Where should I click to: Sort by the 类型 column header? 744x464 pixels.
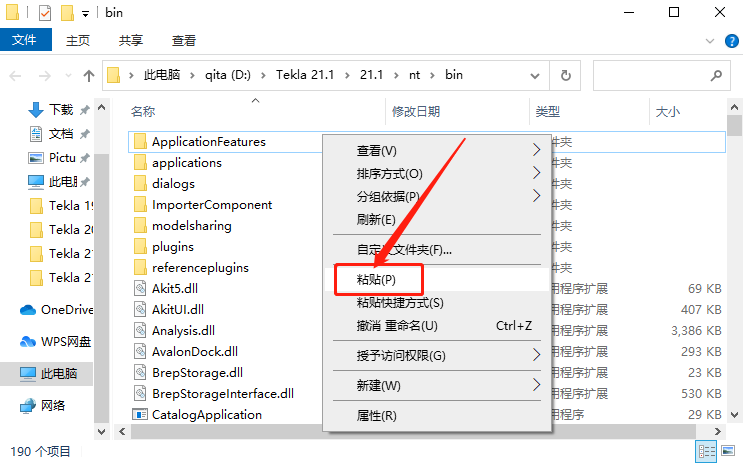pos(589,111)
